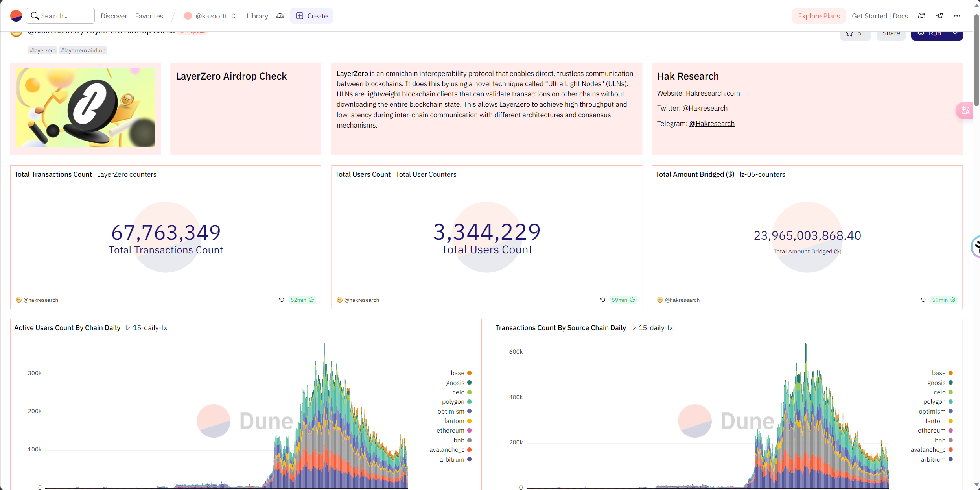The image size is (980, 490).
Task: Toggle arbitrum series in Transactions Count legend
Action: [x=937, y=460]
